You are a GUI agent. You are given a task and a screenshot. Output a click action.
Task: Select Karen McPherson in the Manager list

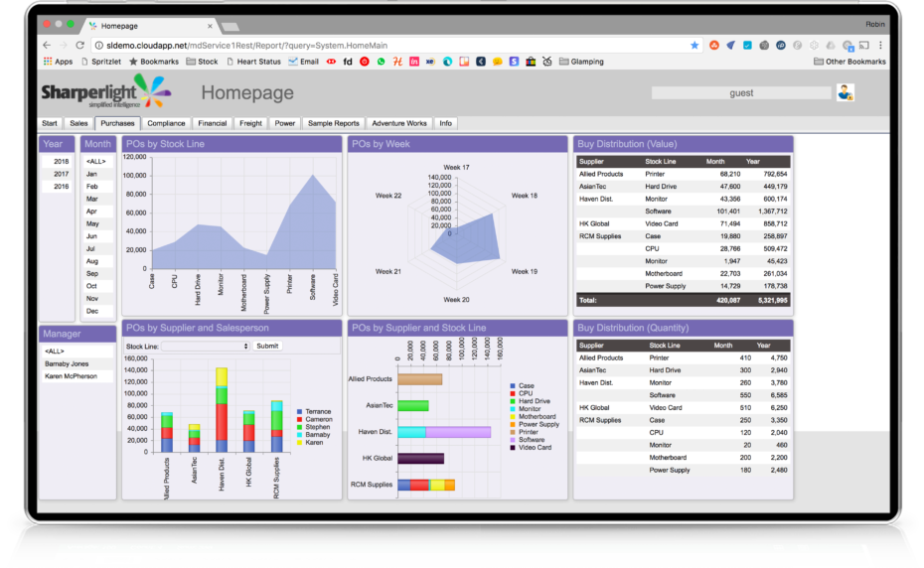click(x=77, y=377)
